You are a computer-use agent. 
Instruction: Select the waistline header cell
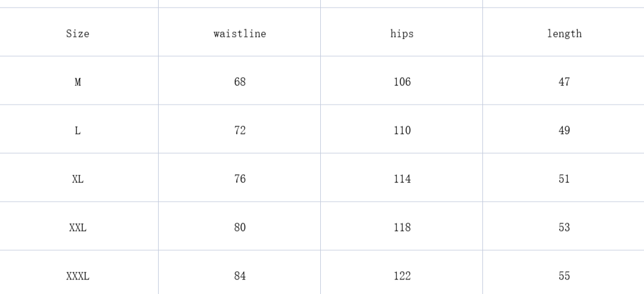point(239,33)
